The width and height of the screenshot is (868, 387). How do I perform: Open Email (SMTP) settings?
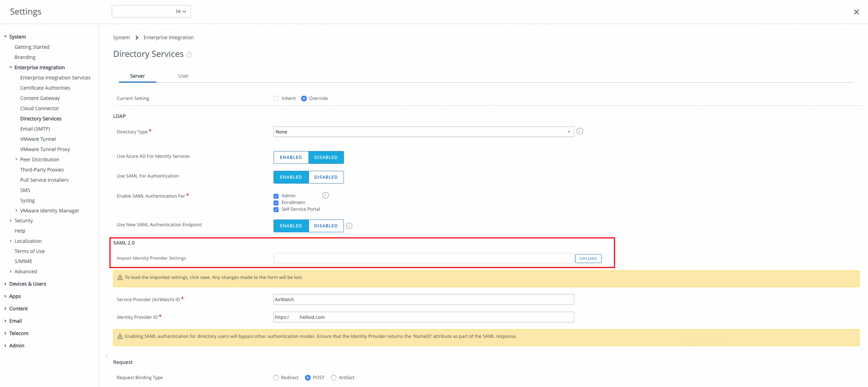[x=35, y=129]
